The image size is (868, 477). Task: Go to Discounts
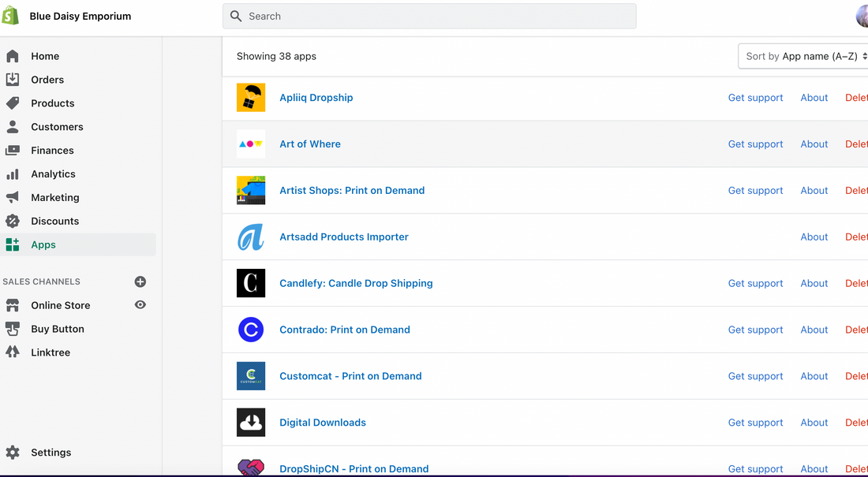click(x=54, y=221)
